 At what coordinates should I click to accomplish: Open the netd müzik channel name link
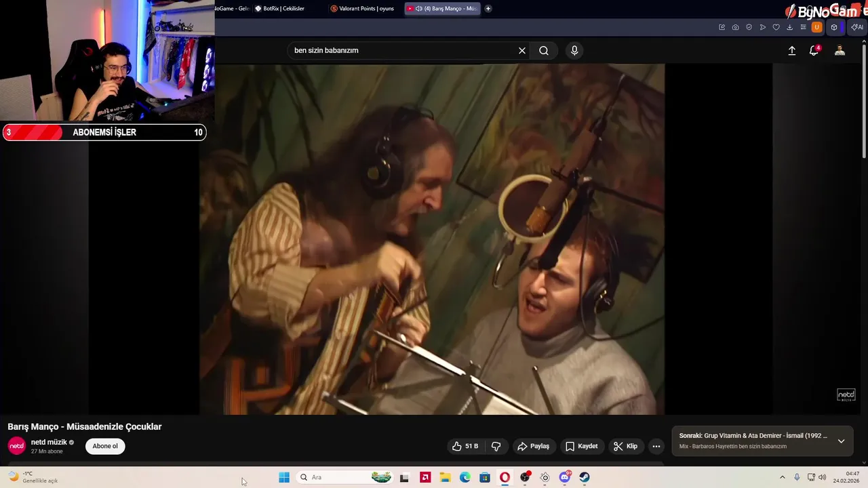49,442
